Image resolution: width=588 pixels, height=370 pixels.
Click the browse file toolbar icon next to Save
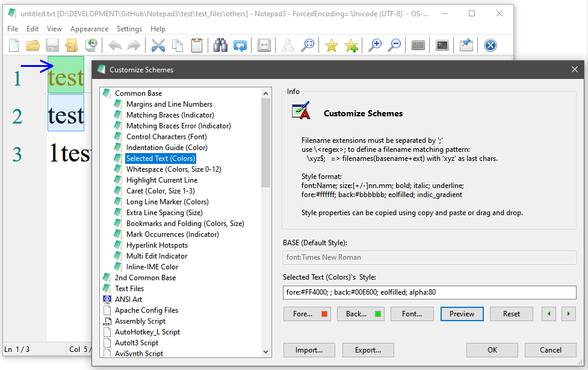coord(71,45)
